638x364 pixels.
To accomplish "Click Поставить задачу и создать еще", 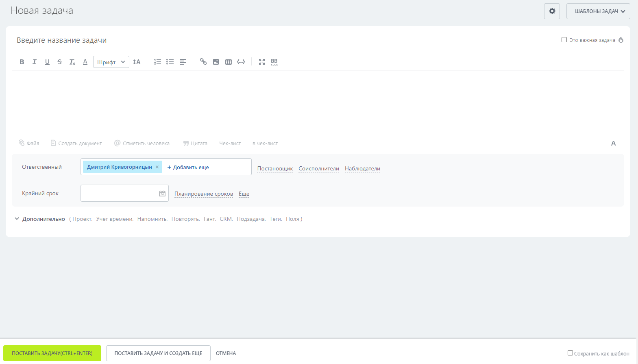I will 158,353.
